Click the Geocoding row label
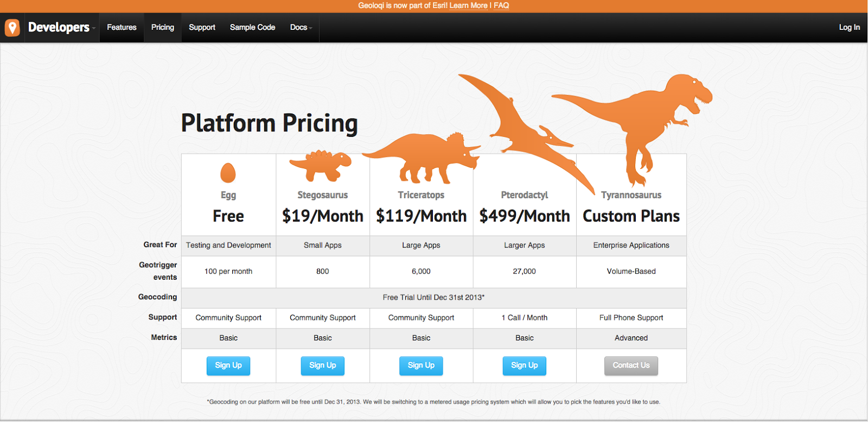The width and height of the screenshot is (868, 422). 157,297
